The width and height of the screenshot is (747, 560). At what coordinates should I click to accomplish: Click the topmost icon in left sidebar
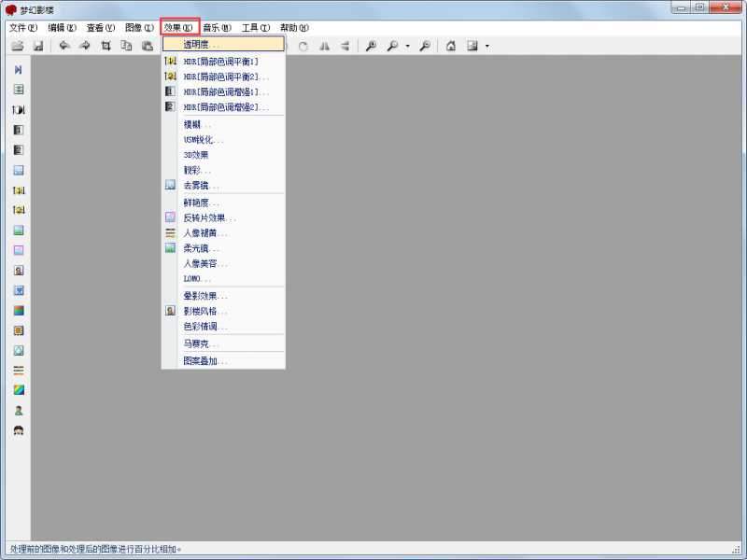click(19, 70)
